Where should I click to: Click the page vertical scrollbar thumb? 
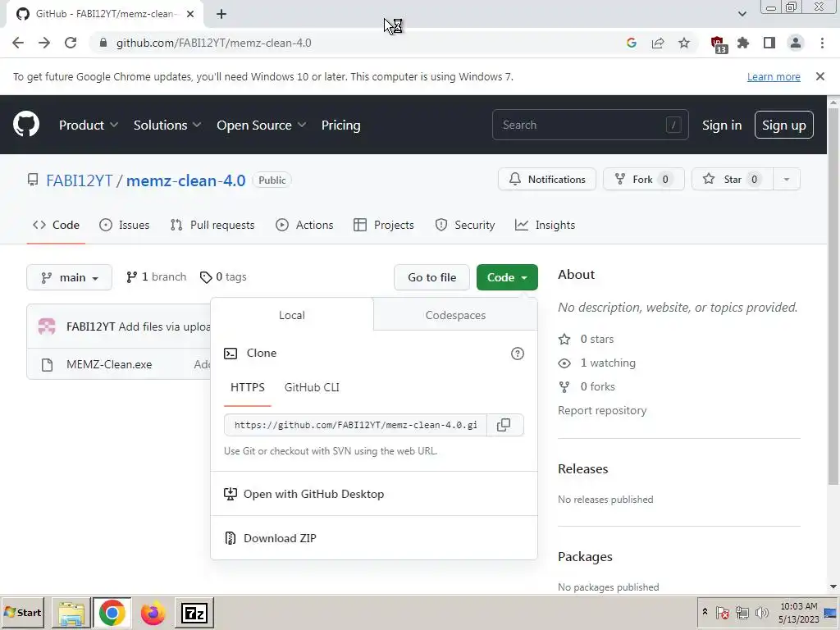(x=833, y=294)
